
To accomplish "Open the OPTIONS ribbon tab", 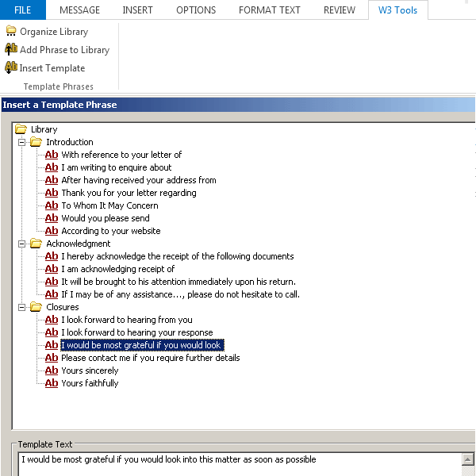I will click(196, 10).
